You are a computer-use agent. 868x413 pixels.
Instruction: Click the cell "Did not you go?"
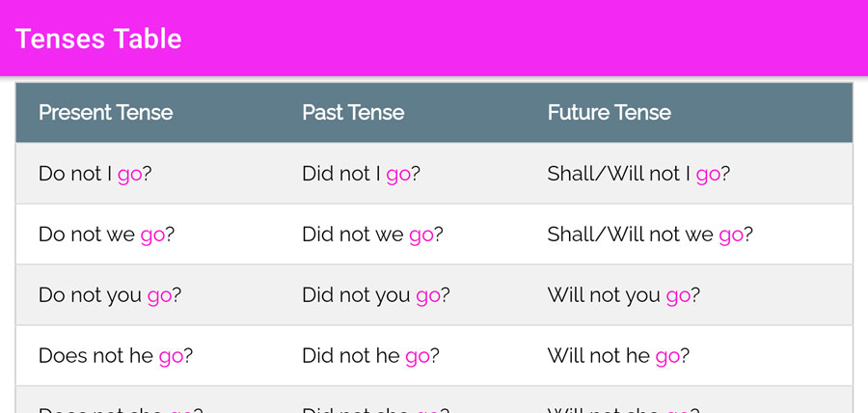[376, 295]
